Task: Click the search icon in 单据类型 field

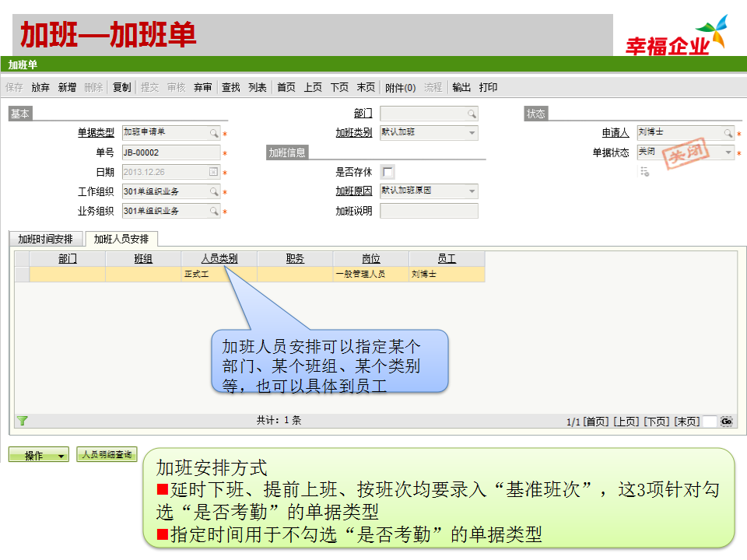Action: [214, 133]
